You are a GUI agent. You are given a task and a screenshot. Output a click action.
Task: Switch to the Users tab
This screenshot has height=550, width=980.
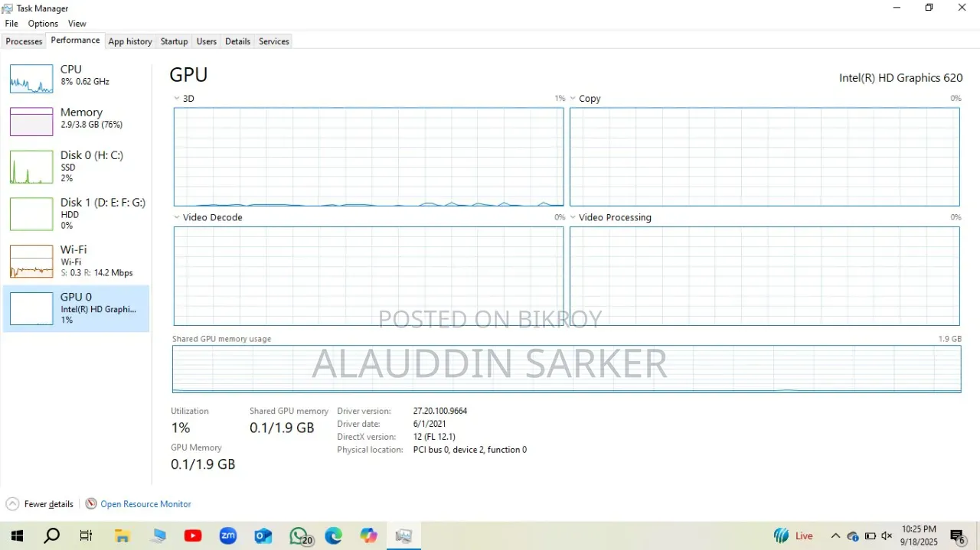point(207,41)
